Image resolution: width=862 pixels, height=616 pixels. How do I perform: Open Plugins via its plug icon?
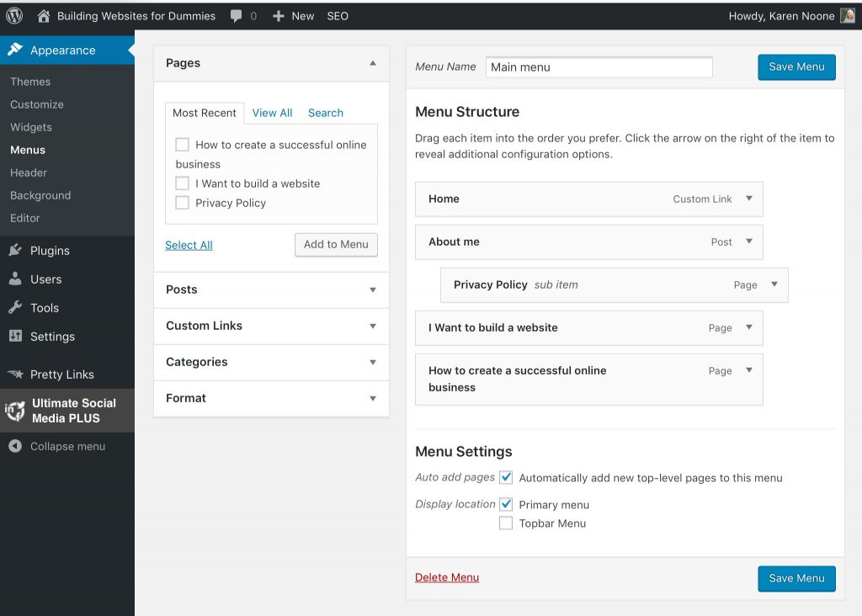tap(15, 251)
